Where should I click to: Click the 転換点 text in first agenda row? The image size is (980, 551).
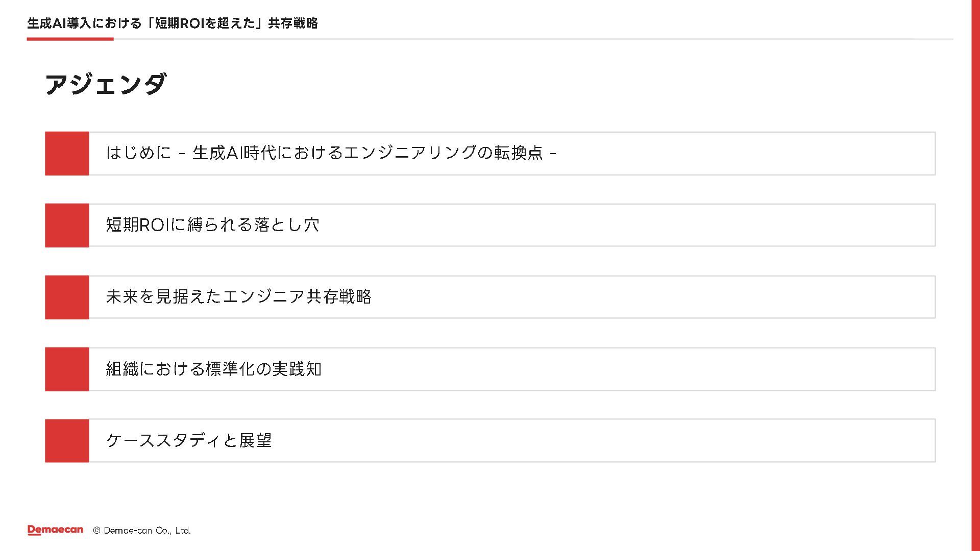point(518,153)
